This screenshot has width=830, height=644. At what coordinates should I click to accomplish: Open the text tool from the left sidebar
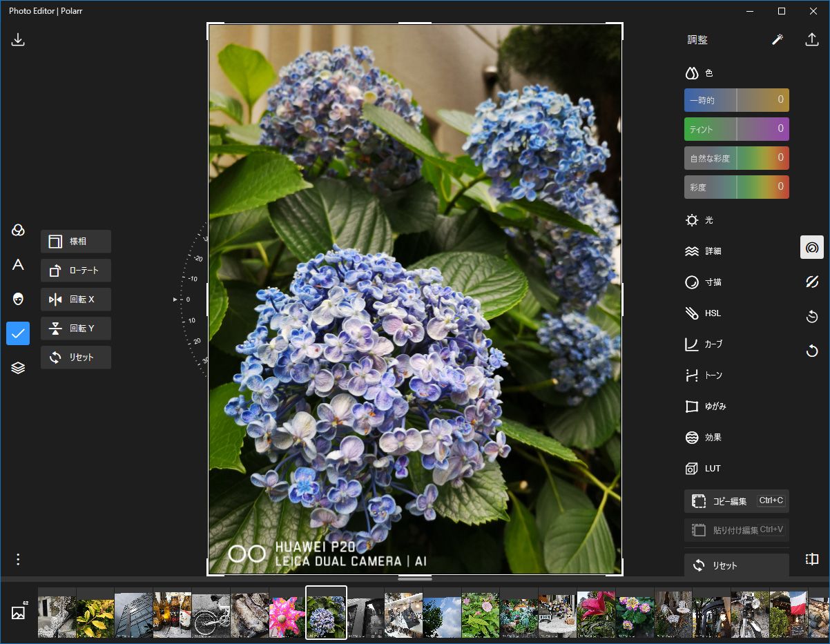18,264
